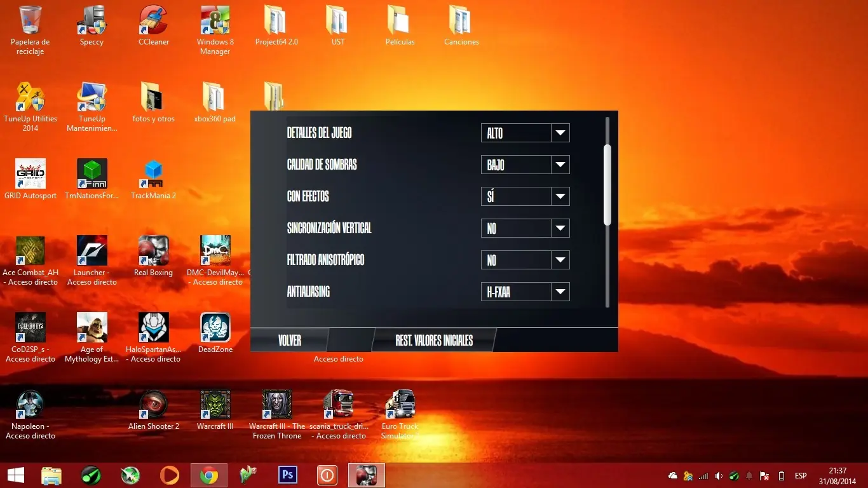Viewport: 868px width, 488px height.
Task: Open File Explorer from taskbar
Action: [x=51, y=475]
